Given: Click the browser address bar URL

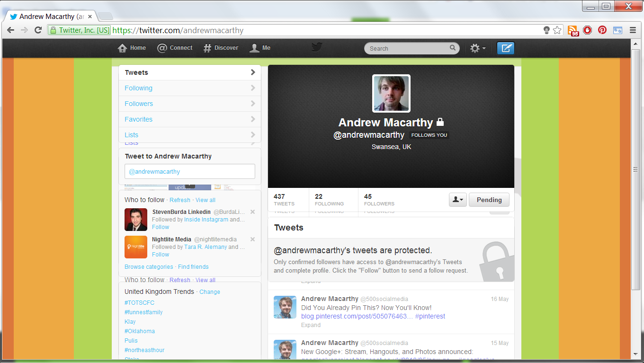Looking at the screenshot, I should pos(178,30).
